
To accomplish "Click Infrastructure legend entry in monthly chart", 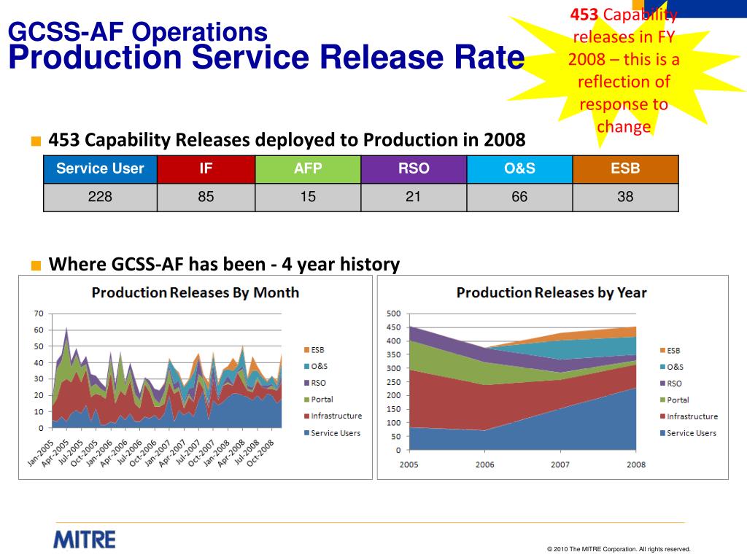I will 333,416.
